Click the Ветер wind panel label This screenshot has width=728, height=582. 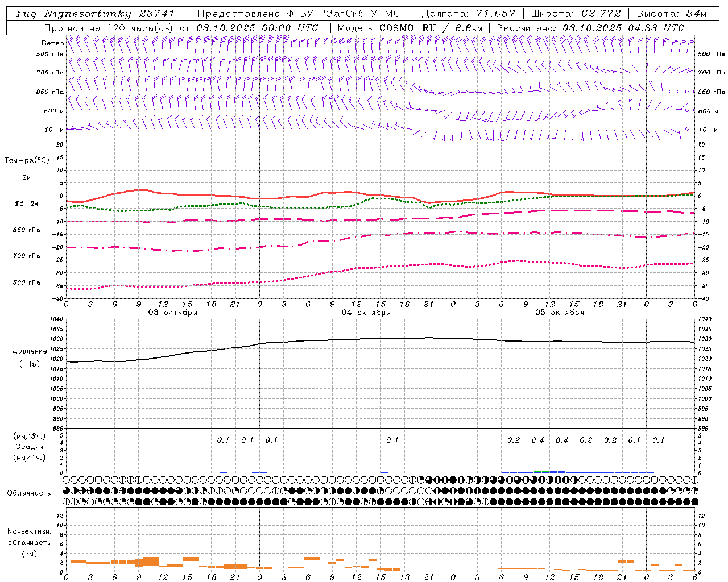pos(52,43)
